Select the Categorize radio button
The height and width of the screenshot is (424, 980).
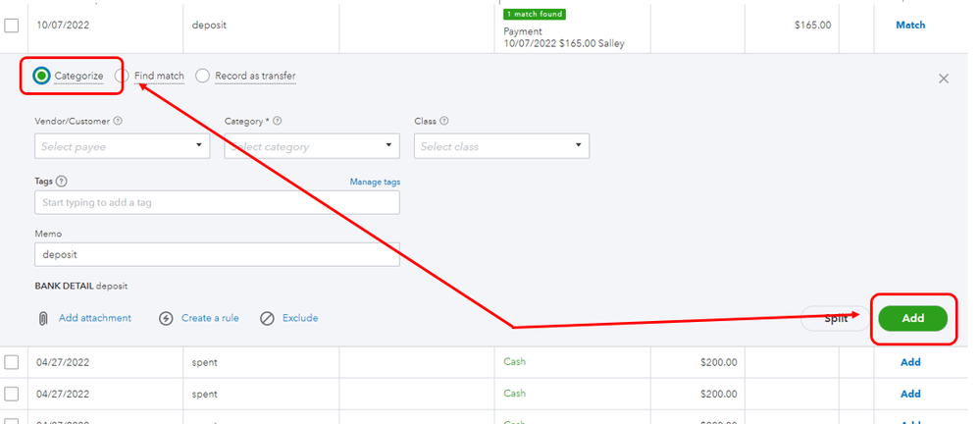click(x=41, y=76)
